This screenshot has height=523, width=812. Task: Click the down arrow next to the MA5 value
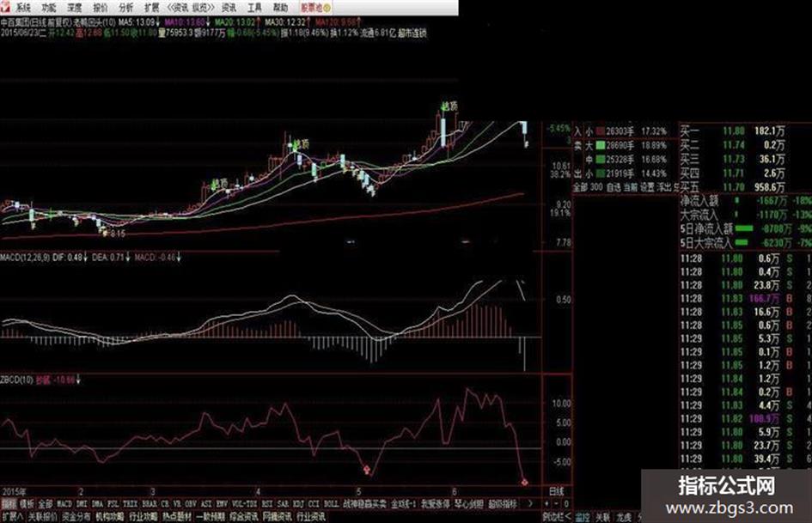click(158, 22)
